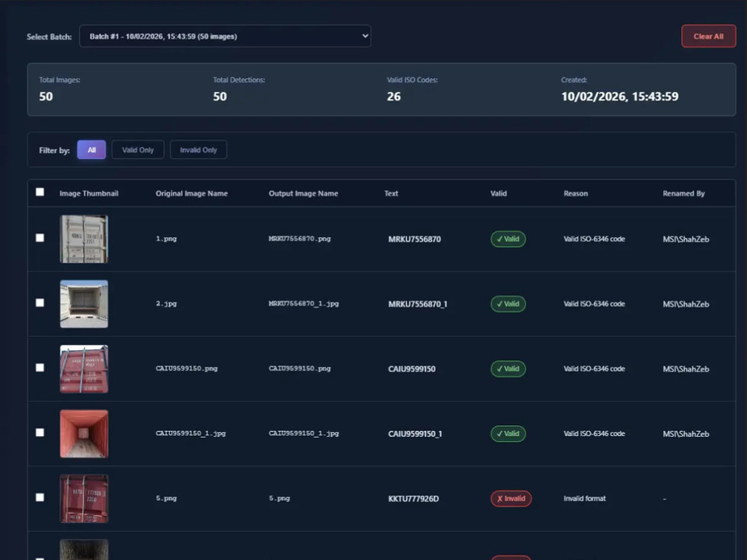The image size is (747, 560).
Task: Click detected text CAIU9599150
Action: (412, 369)
